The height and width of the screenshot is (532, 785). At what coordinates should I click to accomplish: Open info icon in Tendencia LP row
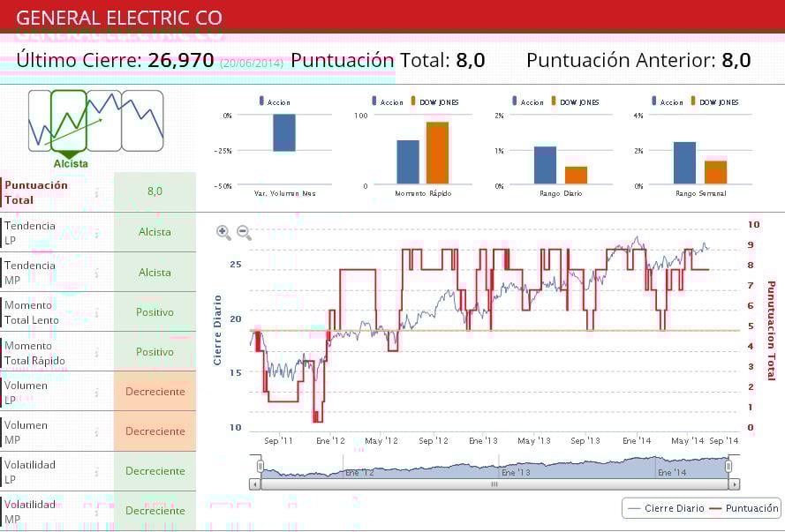coord(96,234)
